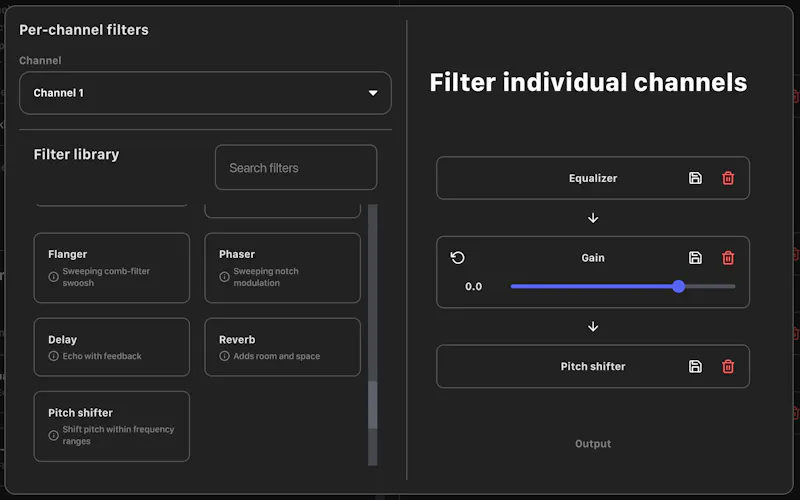
Task: Click 'Echo with feedback' description
Action: click(102, 356)
